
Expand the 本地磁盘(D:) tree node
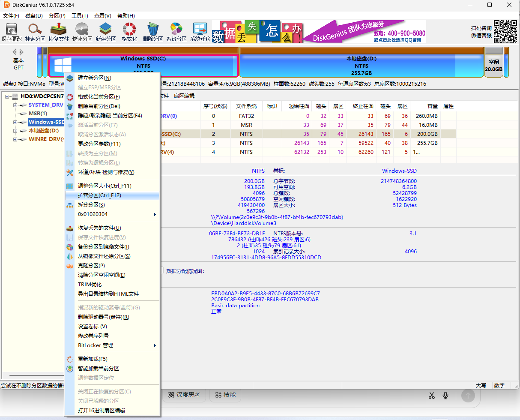pyautogui.click(x=15, y=131)
